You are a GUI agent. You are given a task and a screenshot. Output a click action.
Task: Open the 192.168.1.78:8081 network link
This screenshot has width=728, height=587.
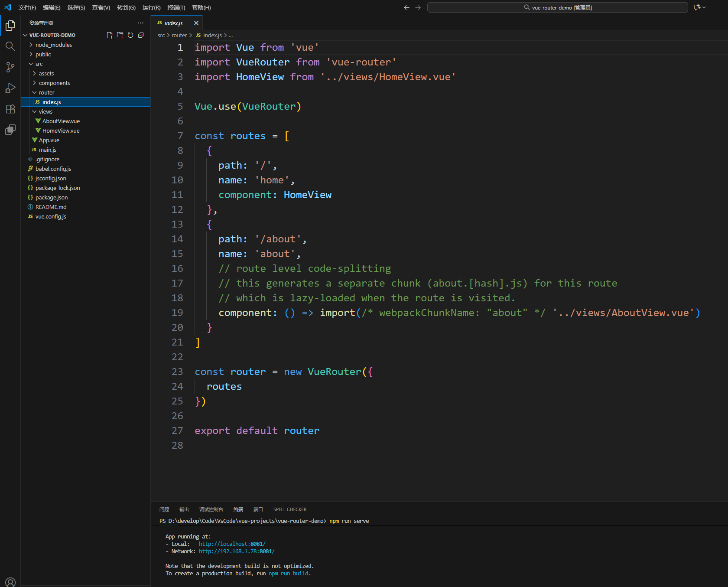[x=237, y=551]
